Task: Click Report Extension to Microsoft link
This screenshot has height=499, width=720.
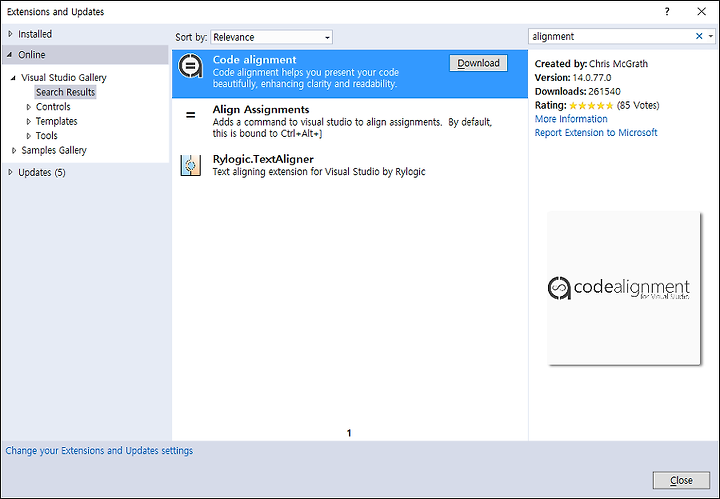Action: [x=596, y=133]
